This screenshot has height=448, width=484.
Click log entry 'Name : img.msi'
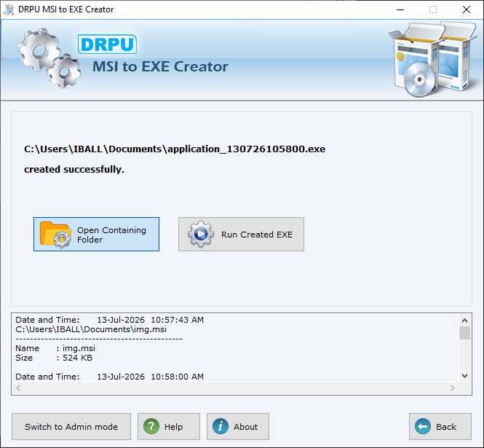click(55, 348)
